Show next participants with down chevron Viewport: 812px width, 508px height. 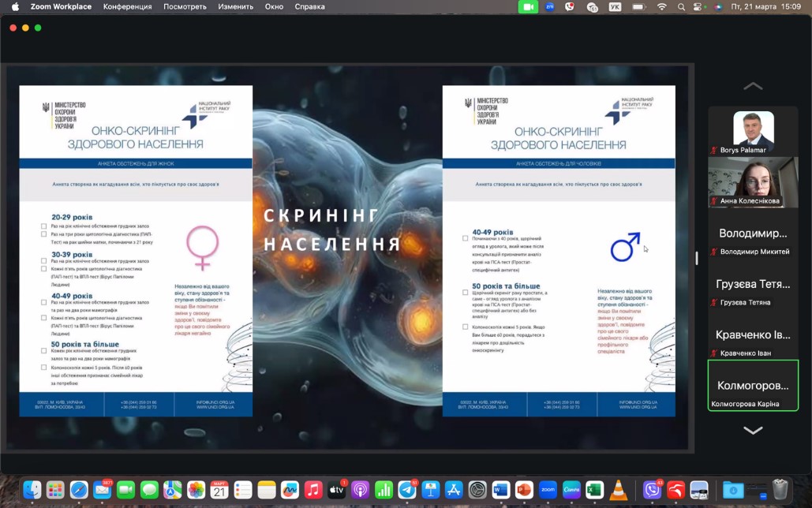click(753, 431)
